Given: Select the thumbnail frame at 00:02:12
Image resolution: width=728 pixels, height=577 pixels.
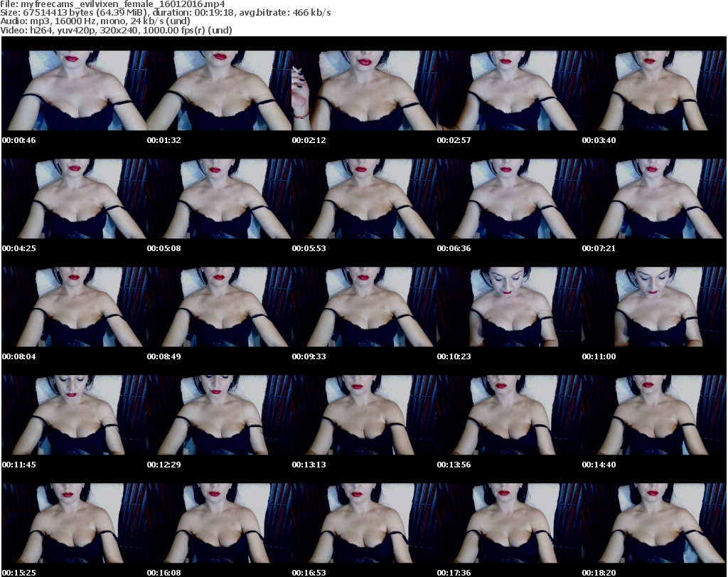Looking at the screenshot, I should (364, 90).
